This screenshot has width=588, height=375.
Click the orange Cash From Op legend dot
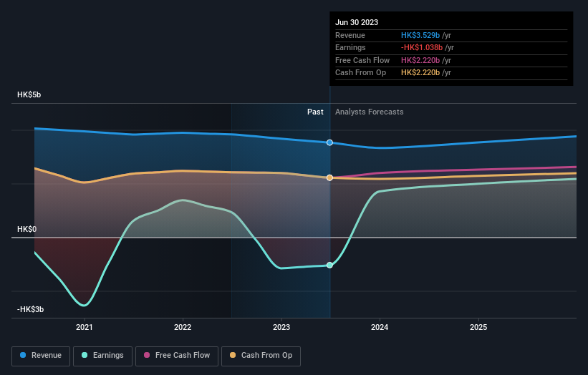(233, 355)
